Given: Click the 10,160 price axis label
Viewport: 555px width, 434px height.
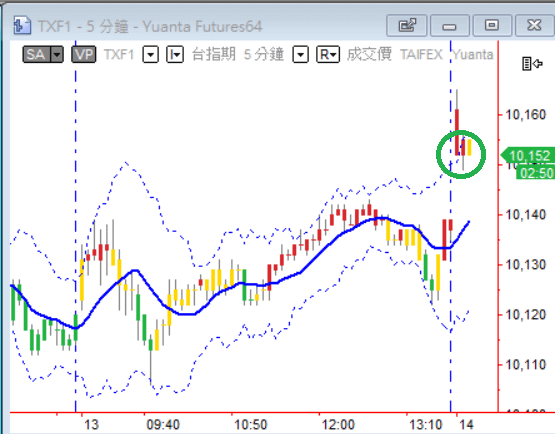Looking at the screenshot, I should coord(526,115).
